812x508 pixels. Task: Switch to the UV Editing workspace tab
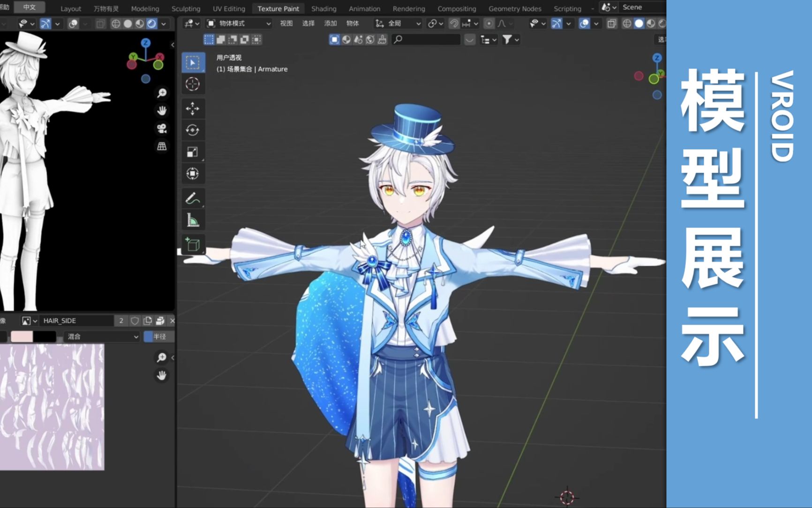229,8
